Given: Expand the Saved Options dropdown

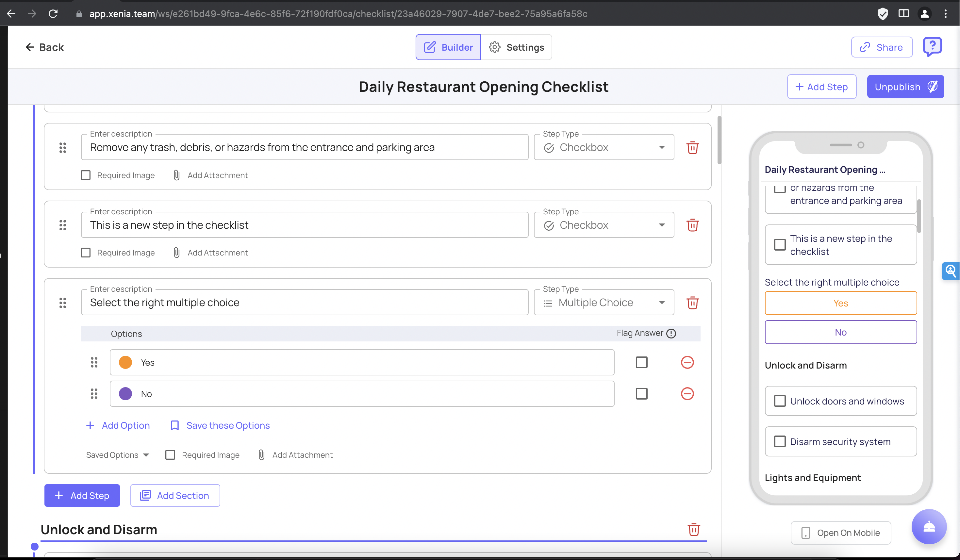Looking at the screenshot, I should click(117, 455).
